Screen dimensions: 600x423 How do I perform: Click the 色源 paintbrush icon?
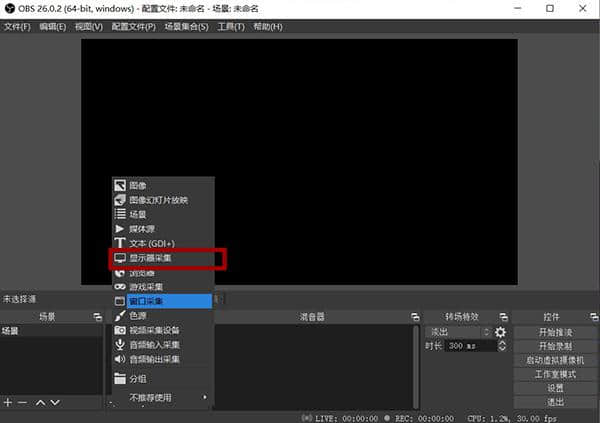coord(119,315)
